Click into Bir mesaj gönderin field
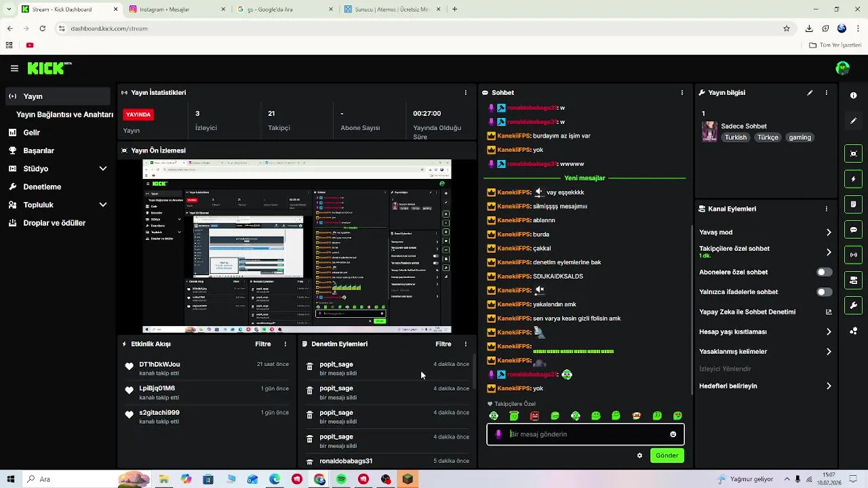 (x=585, y=434)
